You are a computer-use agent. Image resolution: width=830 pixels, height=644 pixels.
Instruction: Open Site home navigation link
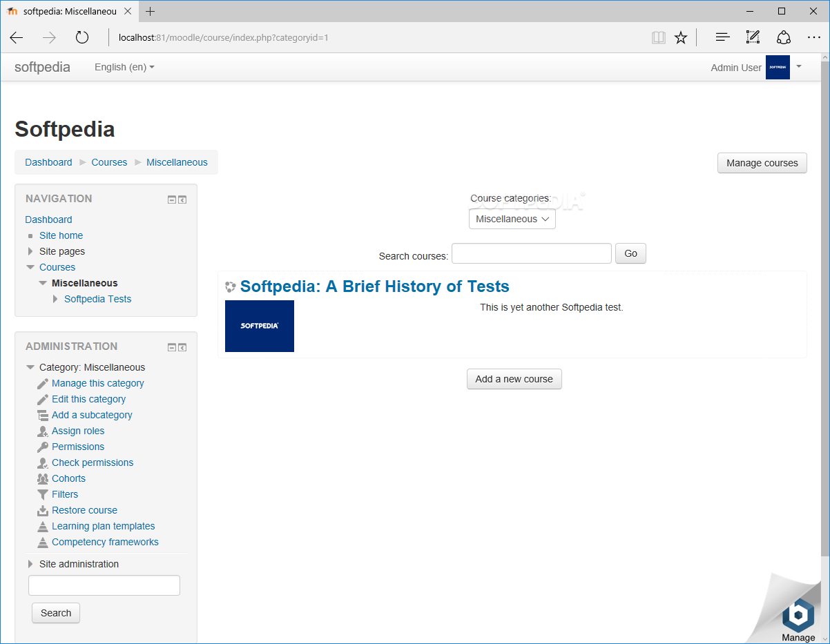coord(61,235)
